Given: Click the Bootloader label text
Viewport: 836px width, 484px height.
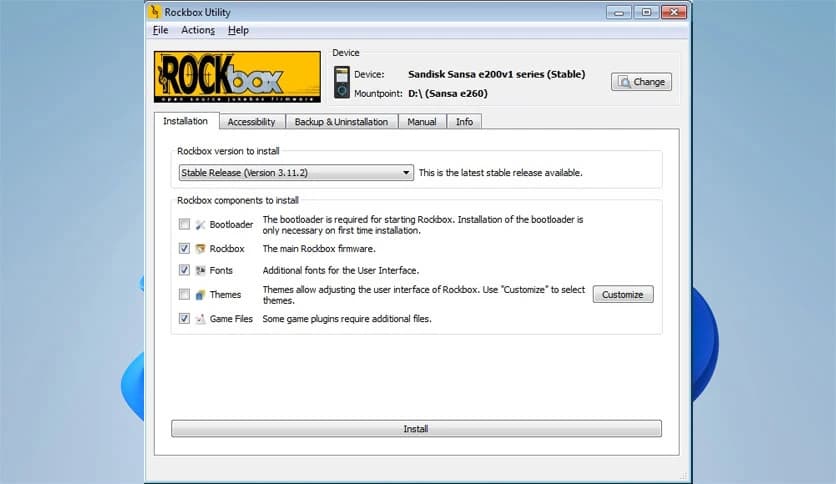Looking at the screenshot, I should 231,224.
